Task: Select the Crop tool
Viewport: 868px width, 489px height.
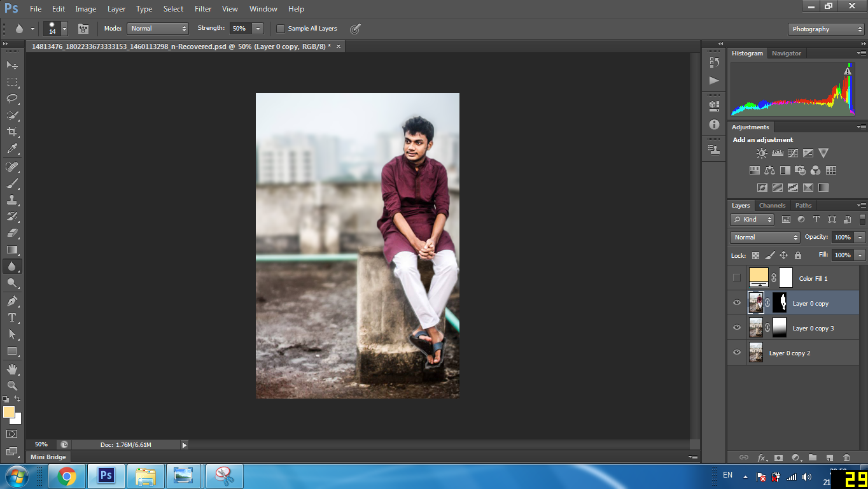Action: coord(12,132)
